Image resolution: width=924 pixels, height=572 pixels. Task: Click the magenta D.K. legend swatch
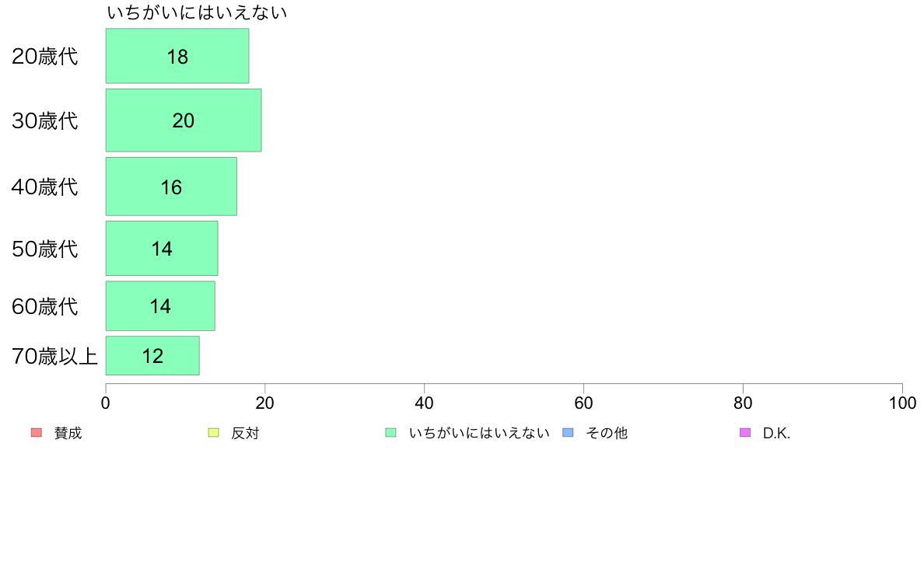pos(745,432)
